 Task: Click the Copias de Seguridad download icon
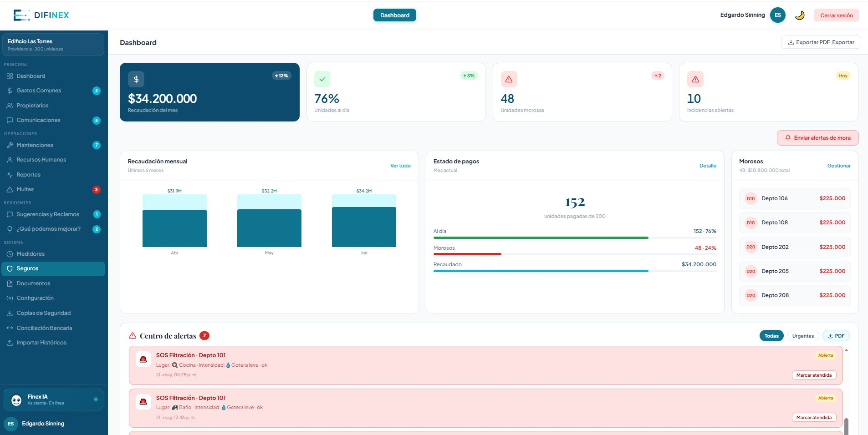(10, 313)
